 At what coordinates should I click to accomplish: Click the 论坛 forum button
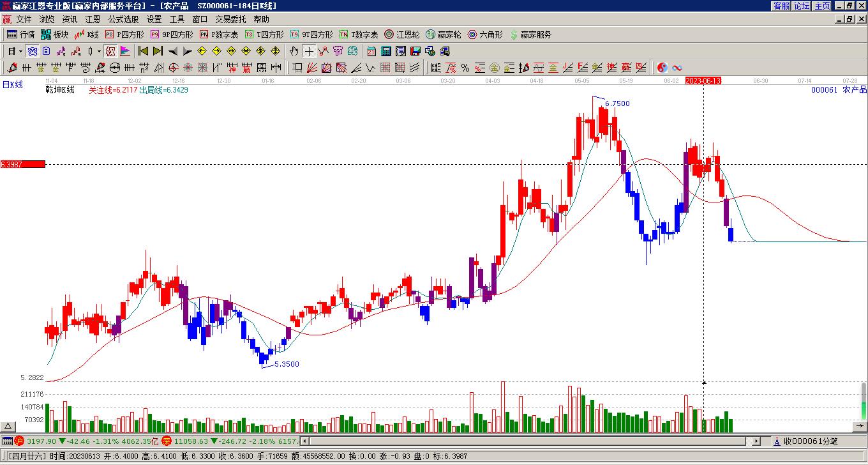coord(802,6)
